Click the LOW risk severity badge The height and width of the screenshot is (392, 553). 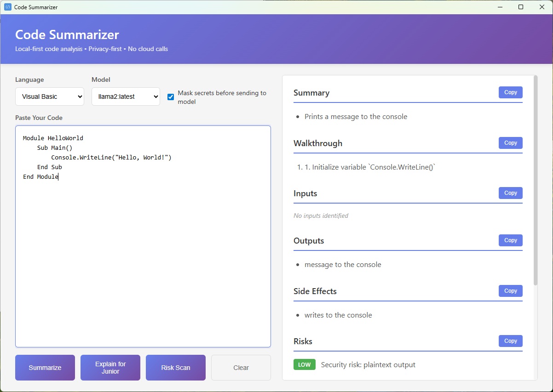pyautogui.click(x=305, y=364)
